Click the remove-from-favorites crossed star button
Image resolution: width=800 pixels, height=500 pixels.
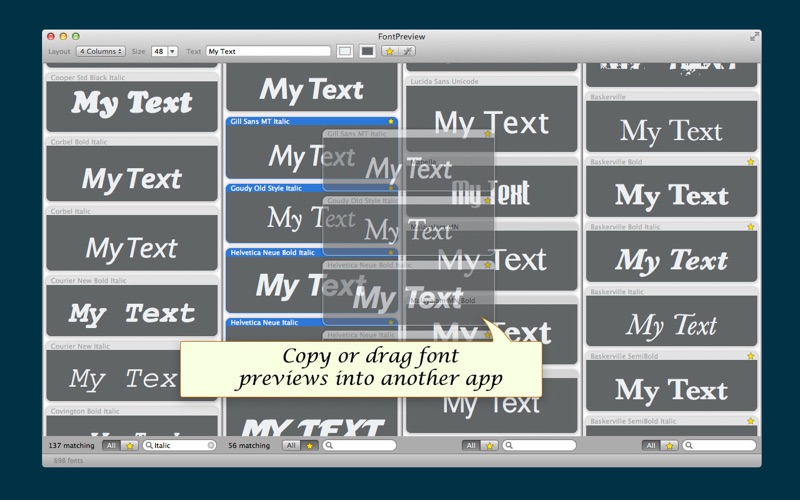click(x=407, y=51)
